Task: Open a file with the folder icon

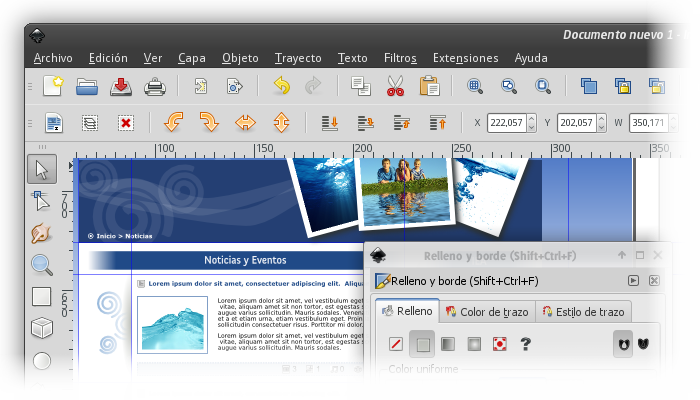Action: [x=87, y=86]
